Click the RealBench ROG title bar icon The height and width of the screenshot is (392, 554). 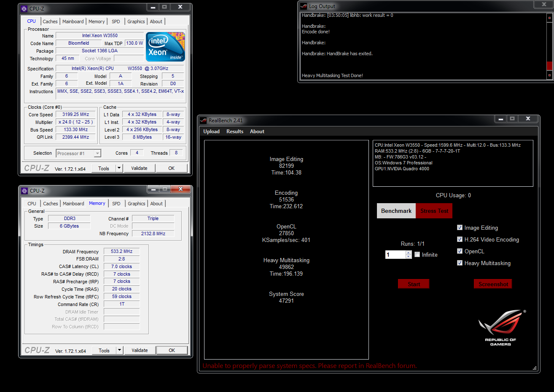click(203, 121)
